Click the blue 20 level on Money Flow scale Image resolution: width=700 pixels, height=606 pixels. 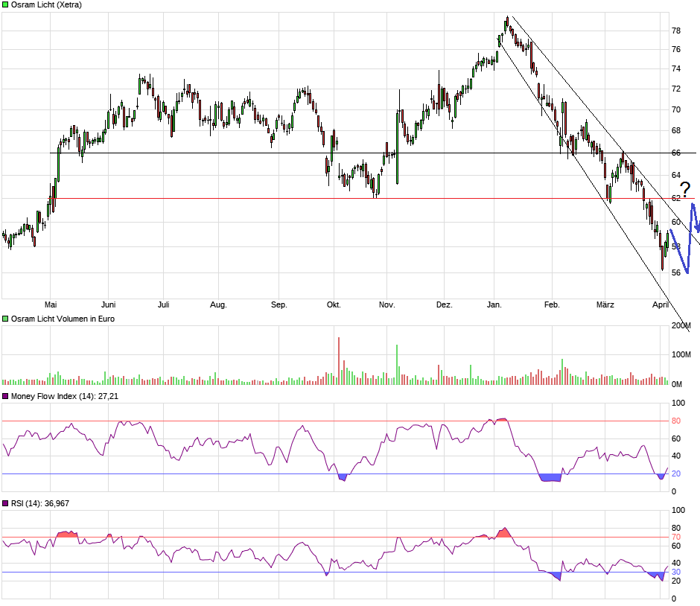(x=676, y=474)
